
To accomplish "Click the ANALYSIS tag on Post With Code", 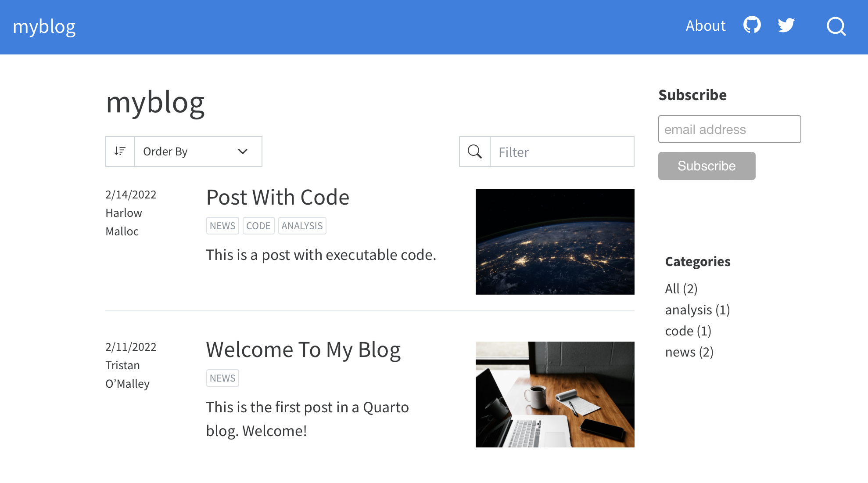I will click(x=302, y=225).
